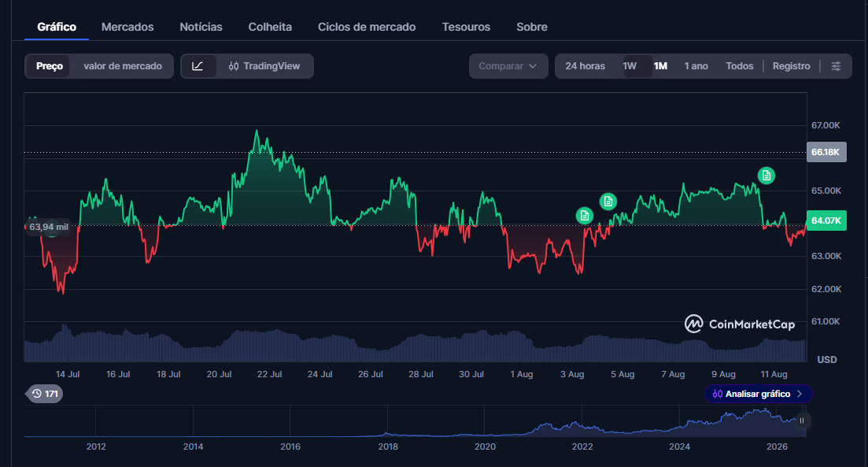Click the 61.00K axis label
This screenshot has height=467, width=868.
[x=826, y=321]
